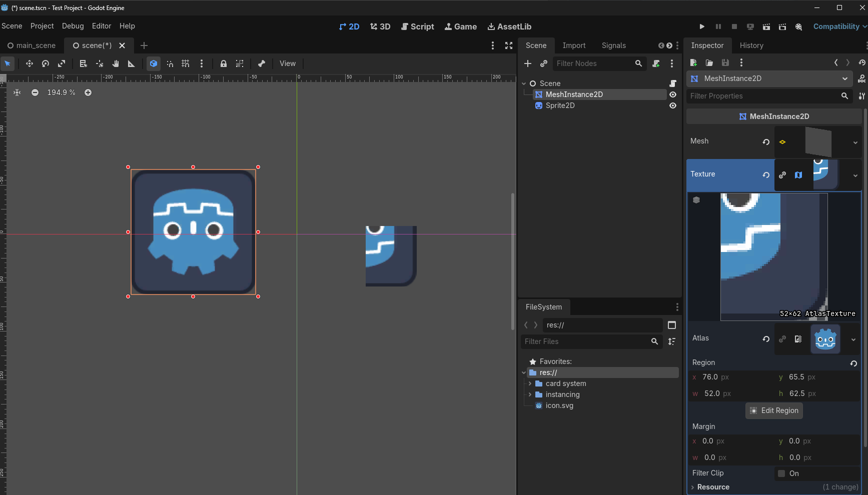
Task: Enable the Filter Clip checkbox
Action: coord(781,473)
